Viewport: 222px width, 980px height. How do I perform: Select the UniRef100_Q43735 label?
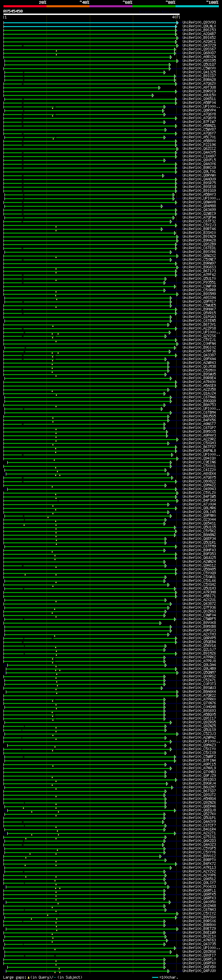[x=199, y=943]
